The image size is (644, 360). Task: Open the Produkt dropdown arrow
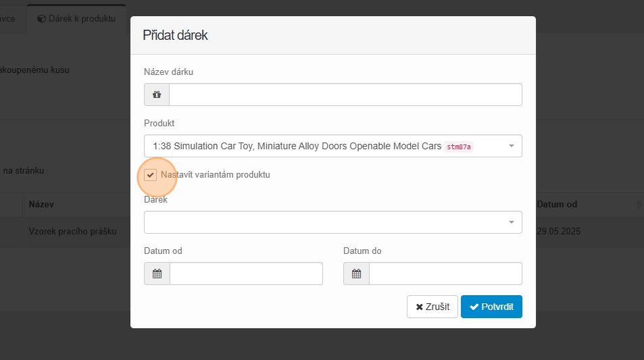click(511, 146)
